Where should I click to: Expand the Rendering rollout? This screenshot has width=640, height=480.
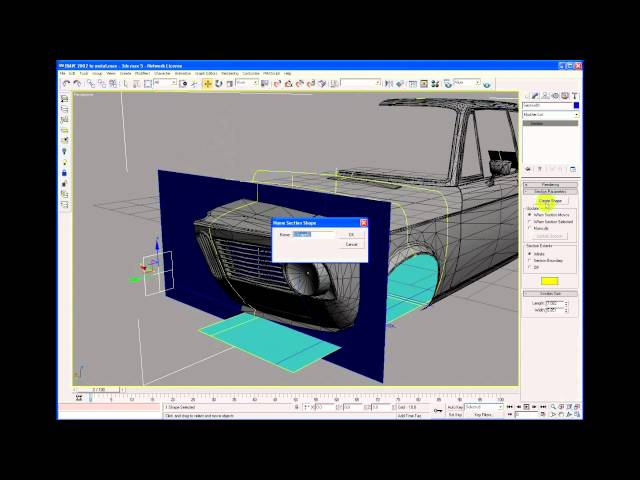[x=550, y=184]
